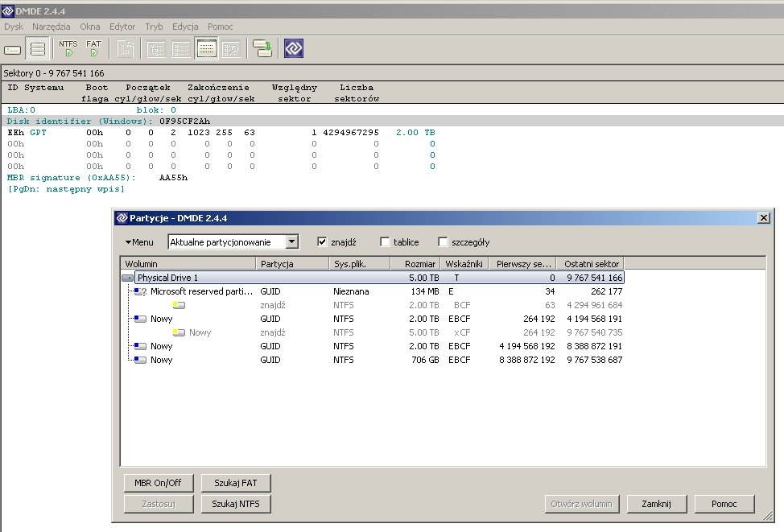Click the Physical Drive 1 disk icon
The height and width of the screenshot is (532, 784).
click(127, 278)
